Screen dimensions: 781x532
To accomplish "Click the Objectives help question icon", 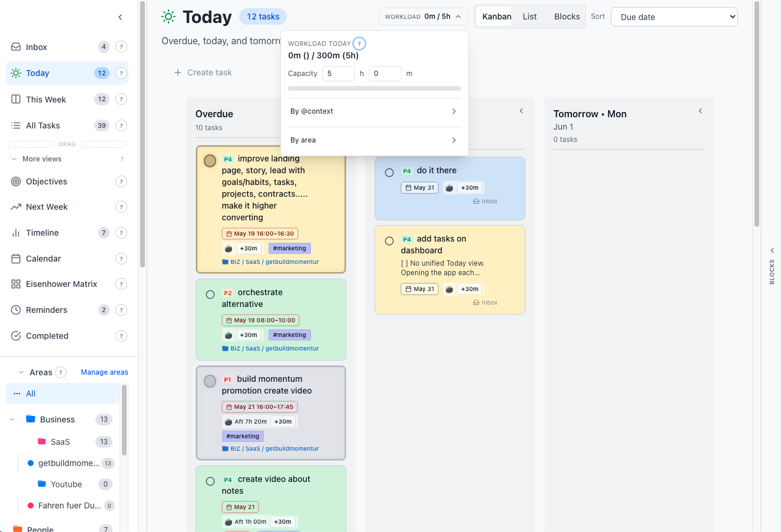I will (121, 181).
